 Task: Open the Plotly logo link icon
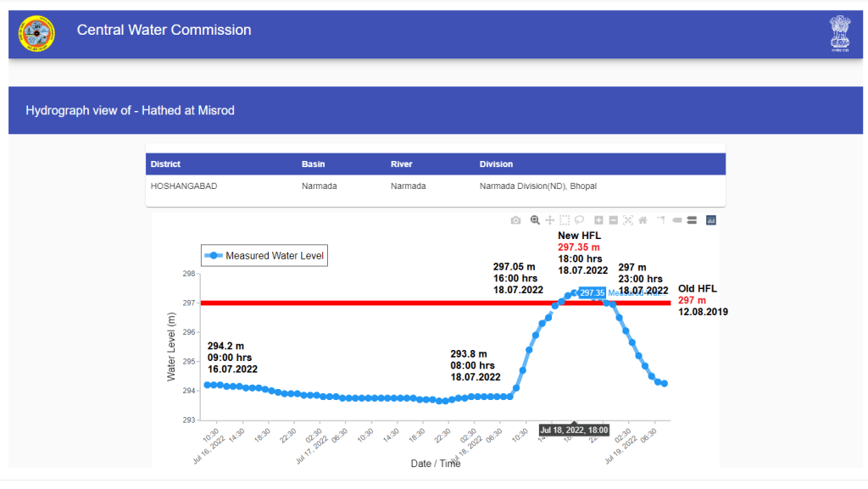[x=711, y=220]
